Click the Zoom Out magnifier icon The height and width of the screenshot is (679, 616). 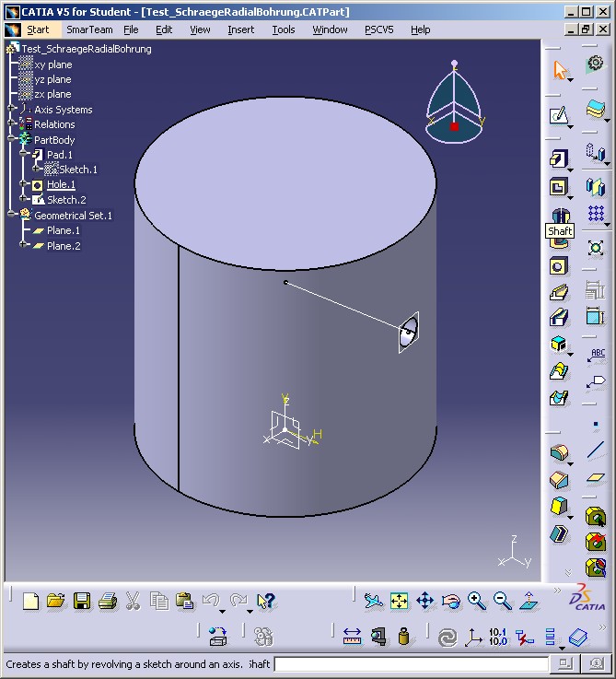503,601
